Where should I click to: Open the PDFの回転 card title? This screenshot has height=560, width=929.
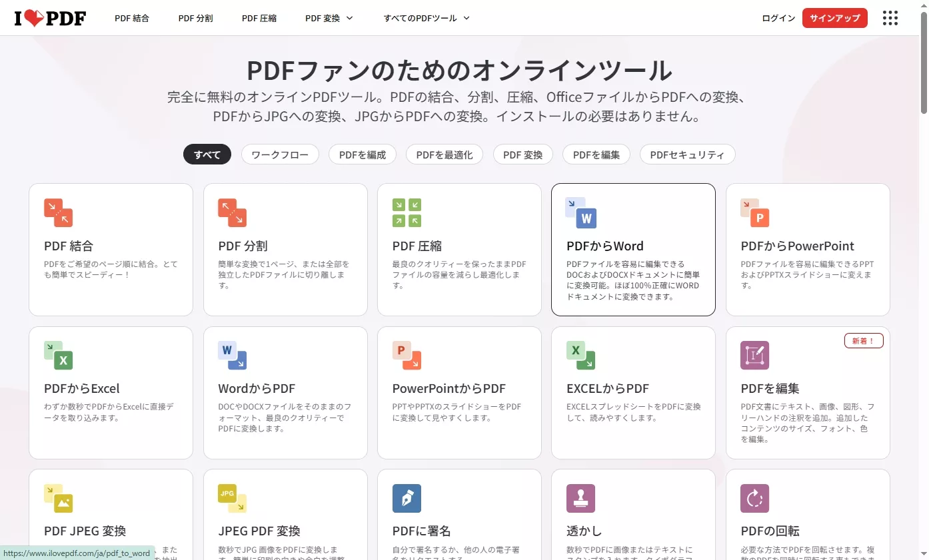(770, 531)
